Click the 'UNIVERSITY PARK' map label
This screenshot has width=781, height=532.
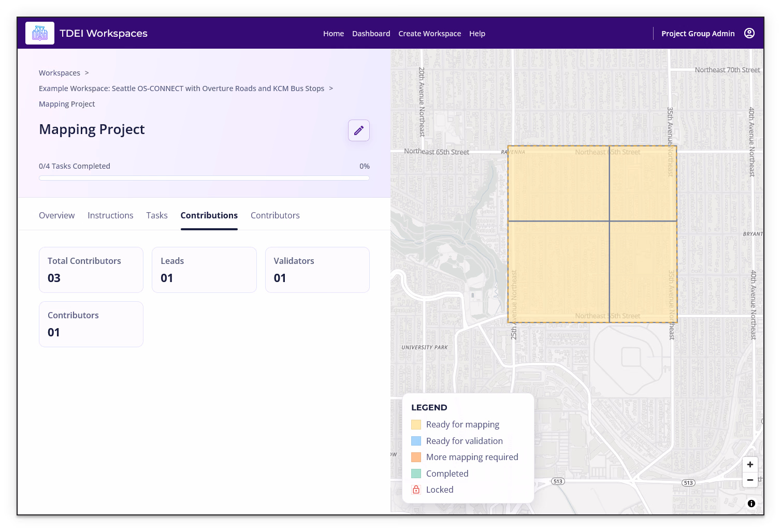pyautogui.click(x=425, y=347)
